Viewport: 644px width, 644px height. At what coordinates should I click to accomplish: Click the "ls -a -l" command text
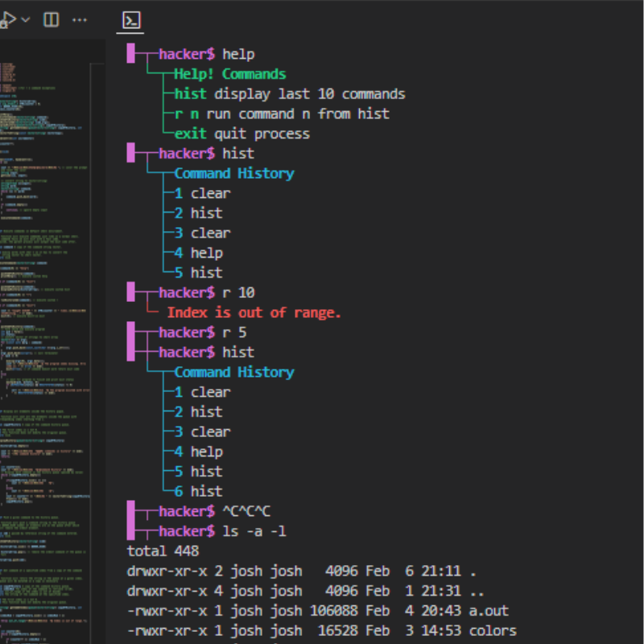(x=254, y=531)
